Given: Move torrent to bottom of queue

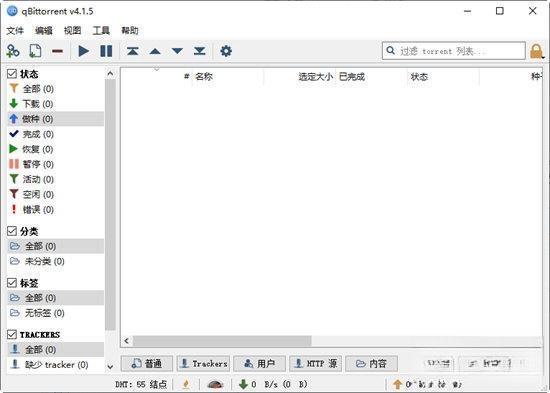Looking at the screenshot, I should [x=200, y=51].
